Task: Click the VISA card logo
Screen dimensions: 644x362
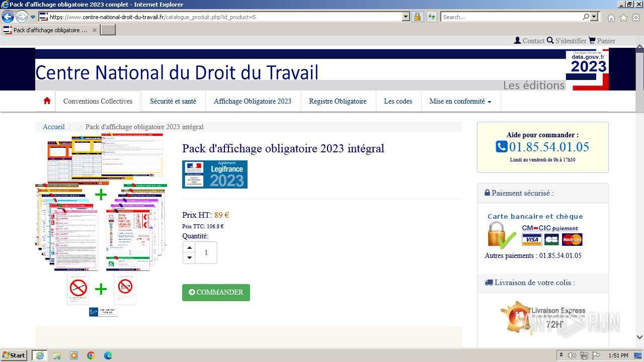Action: pyautogui.click(x=531, y=240)
